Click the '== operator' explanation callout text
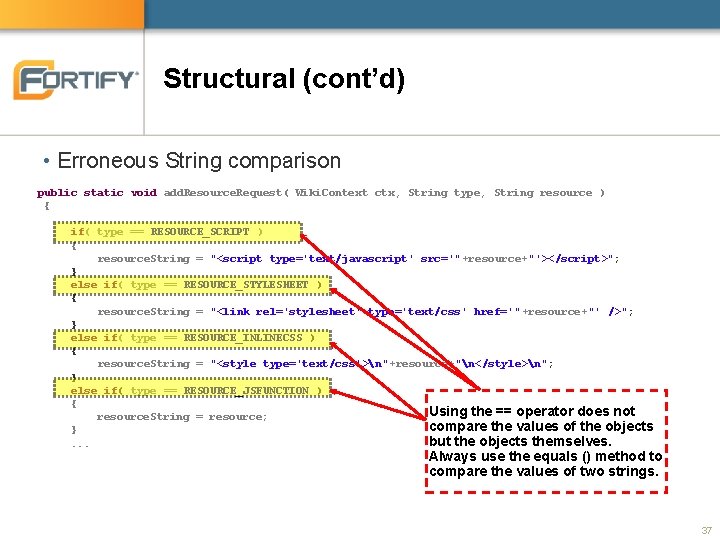The width and height of the screenshot is (720, 540). pyautogui.click(x=546, y=441)
